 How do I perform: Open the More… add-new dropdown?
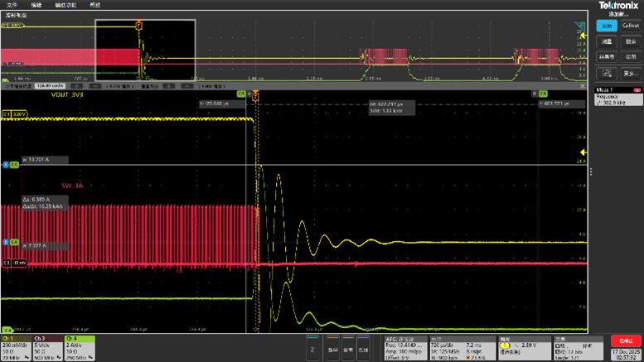coord(631,74)
